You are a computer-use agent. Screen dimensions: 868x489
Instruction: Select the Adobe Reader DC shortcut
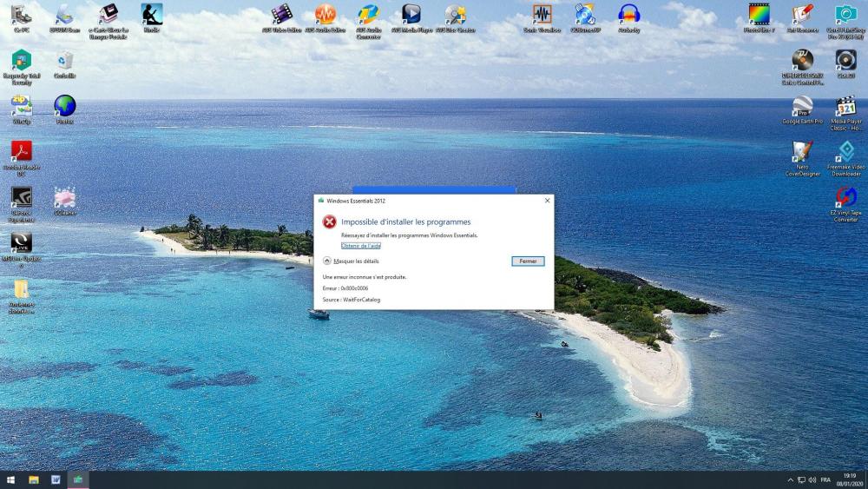pyautogui.click(x=22, y=152)
